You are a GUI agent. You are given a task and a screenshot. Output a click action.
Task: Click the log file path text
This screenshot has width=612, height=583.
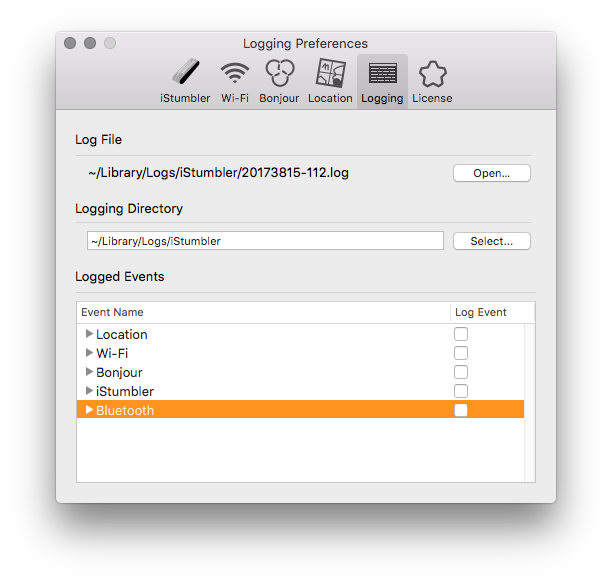(x=218, y=172)
